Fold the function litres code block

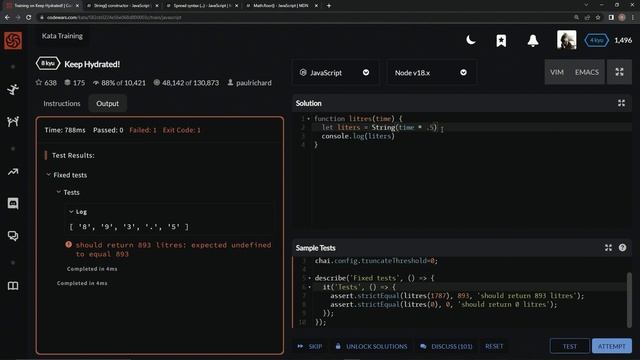click(x=309, y=119)
